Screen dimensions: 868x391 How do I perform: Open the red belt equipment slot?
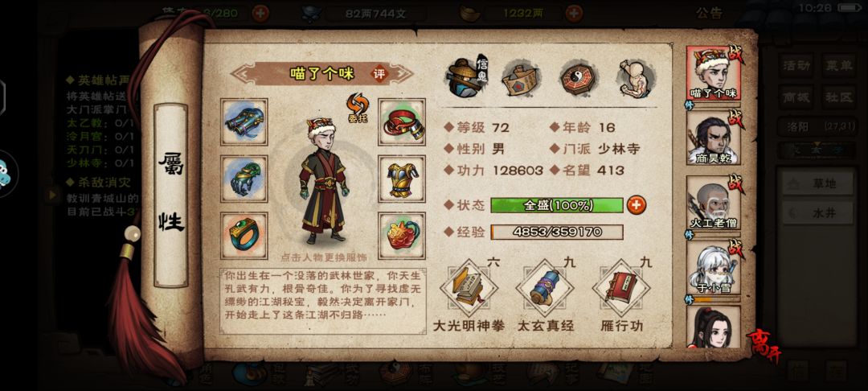click(401, 121)
